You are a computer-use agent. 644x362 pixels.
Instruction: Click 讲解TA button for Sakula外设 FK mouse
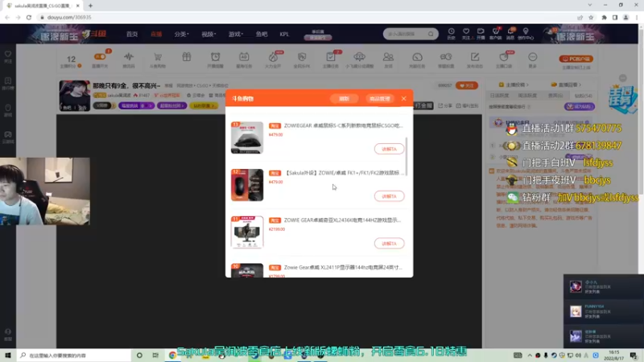pos(389,196)
